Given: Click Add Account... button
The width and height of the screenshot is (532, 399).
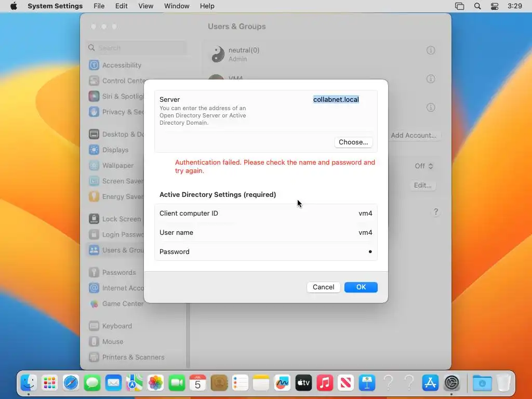Looking at the screenshot, I should coord(414,136).
